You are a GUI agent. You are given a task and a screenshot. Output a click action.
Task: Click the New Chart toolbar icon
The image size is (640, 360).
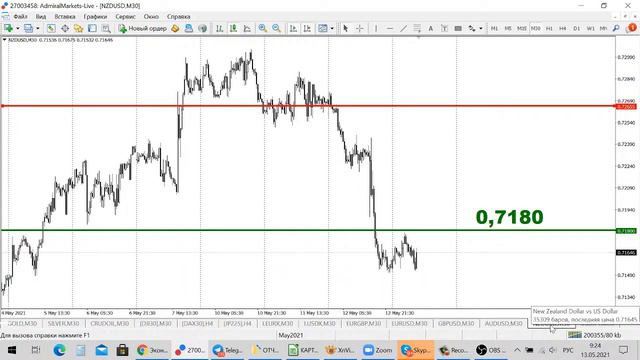pyautogui.click(x=8, y=28)
